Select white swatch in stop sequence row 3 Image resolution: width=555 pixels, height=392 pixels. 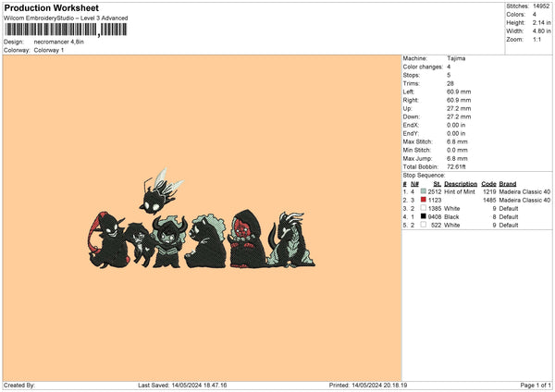tap(424, 208)
